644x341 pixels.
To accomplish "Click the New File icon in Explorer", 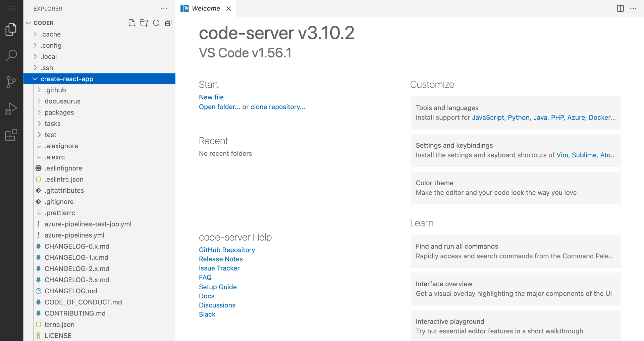I will pyautogui.click(x=132, y=23).
